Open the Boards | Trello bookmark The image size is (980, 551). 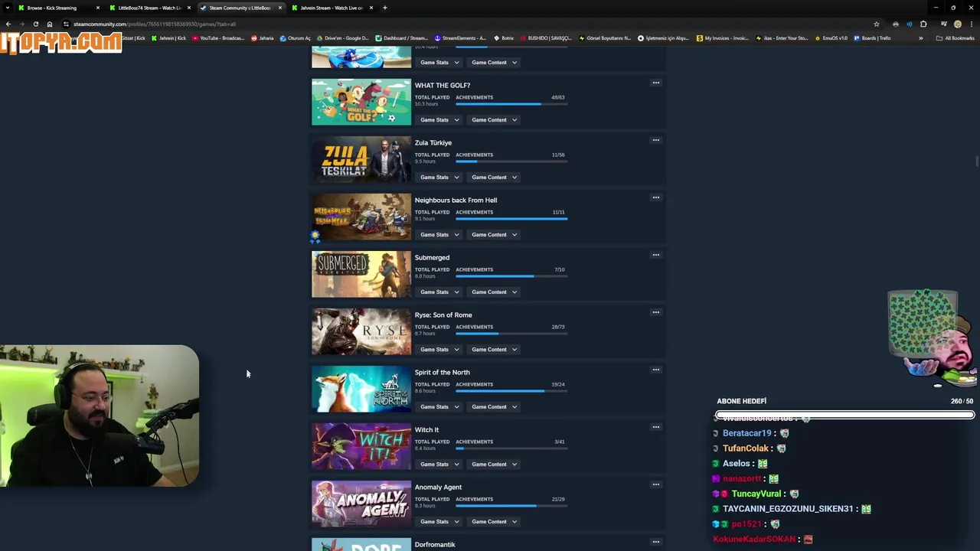tap(872, 38)
